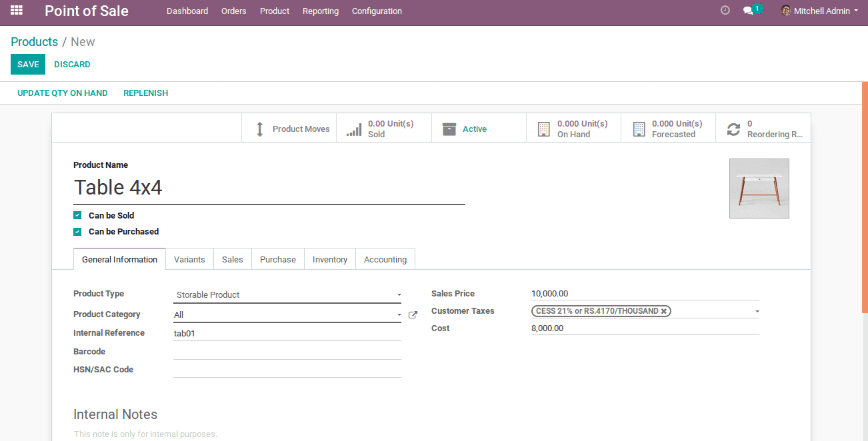Open the Orders menu
Viewport: 868px width, 441px height.
(234, 11)
